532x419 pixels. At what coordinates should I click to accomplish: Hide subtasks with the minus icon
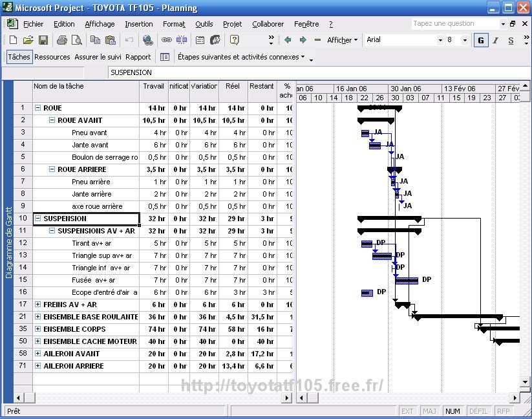click(x=317, y=40)
